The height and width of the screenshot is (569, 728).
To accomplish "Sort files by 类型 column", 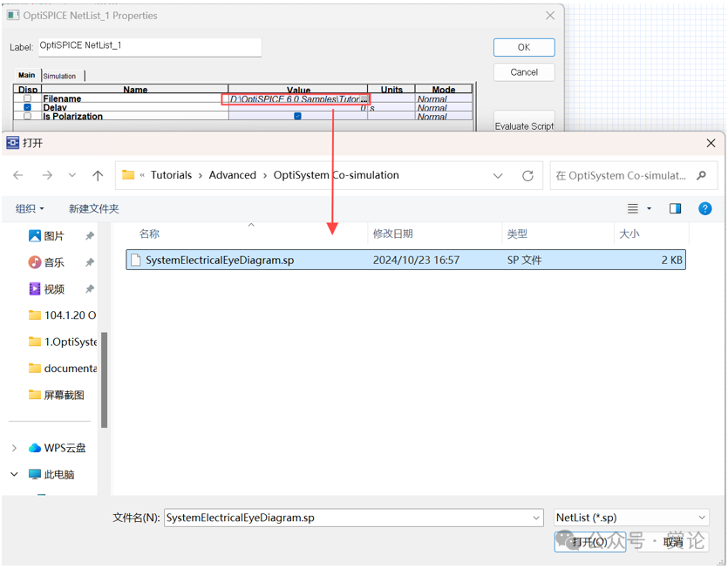I will pos(517,234).
